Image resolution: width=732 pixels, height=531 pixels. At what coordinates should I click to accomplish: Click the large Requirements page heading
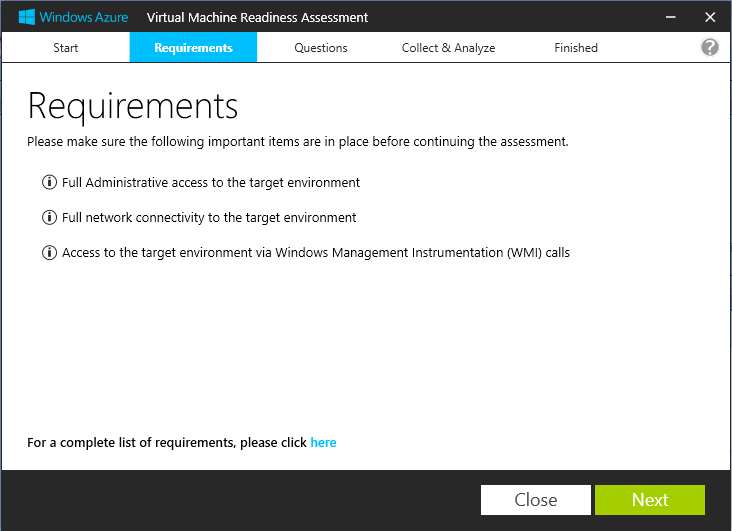click(x=133, y=105)
